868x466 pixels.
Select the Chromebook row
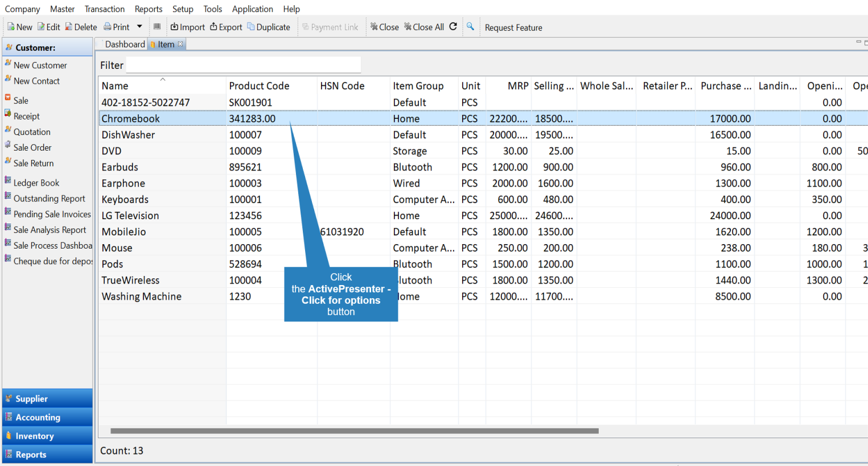click(x=483, y=118)
